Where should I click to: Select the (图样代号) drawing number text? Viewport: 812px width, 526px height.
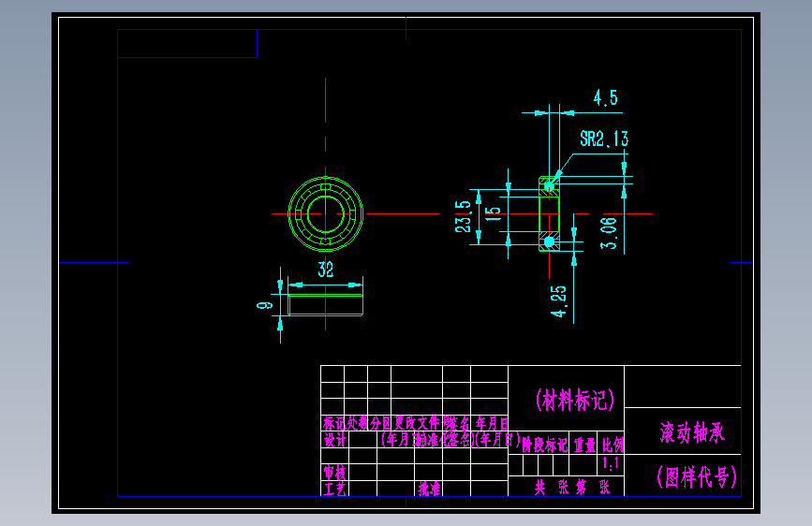[697, 476]
